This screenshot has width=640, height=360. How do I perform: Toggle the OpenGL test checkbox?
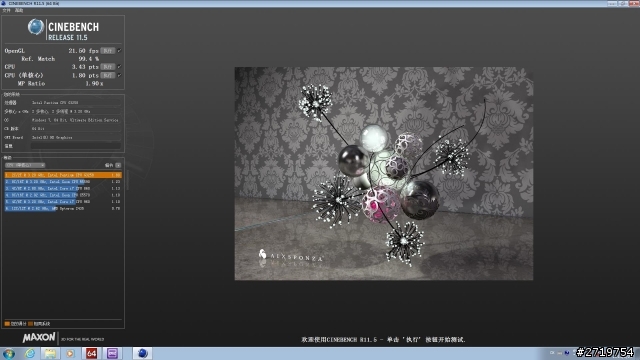tap(119, 51)
